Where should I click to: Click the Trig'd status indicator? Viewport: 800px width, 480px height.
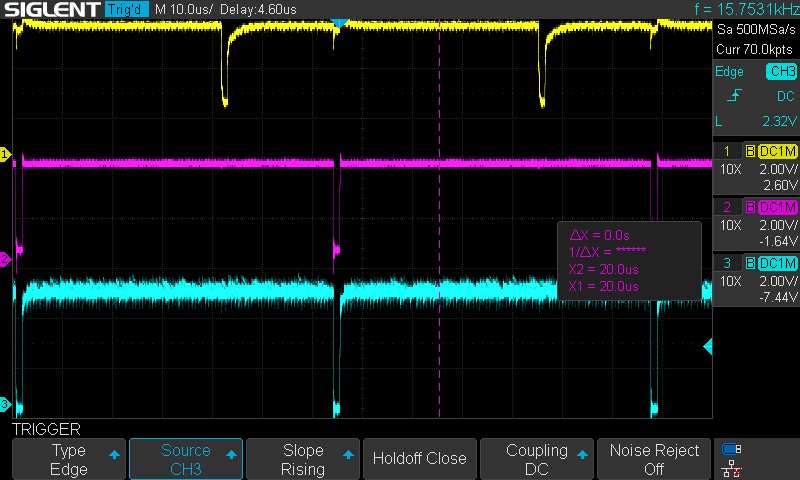(126, 9)
